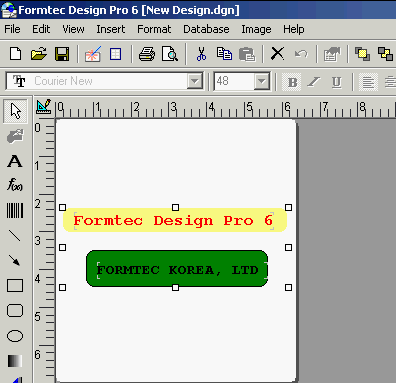Open object properties icon
This screenshot has width=396, height=383.
click(332, 54)
